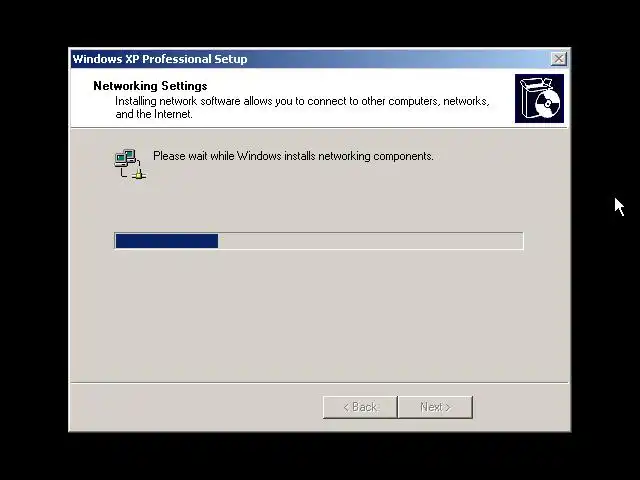640x480 pixels.
Task: Click the "Installing network software allows" description
Action: (x=302, y=107)
